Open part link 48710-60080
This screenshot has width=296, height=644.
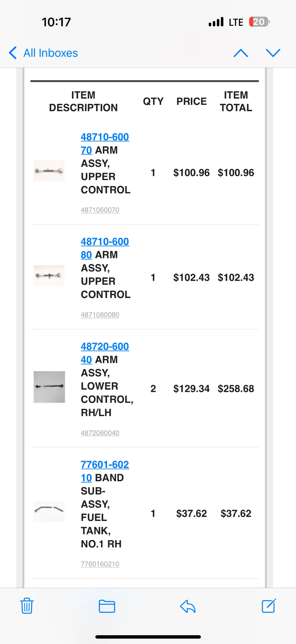pos(104,242)
